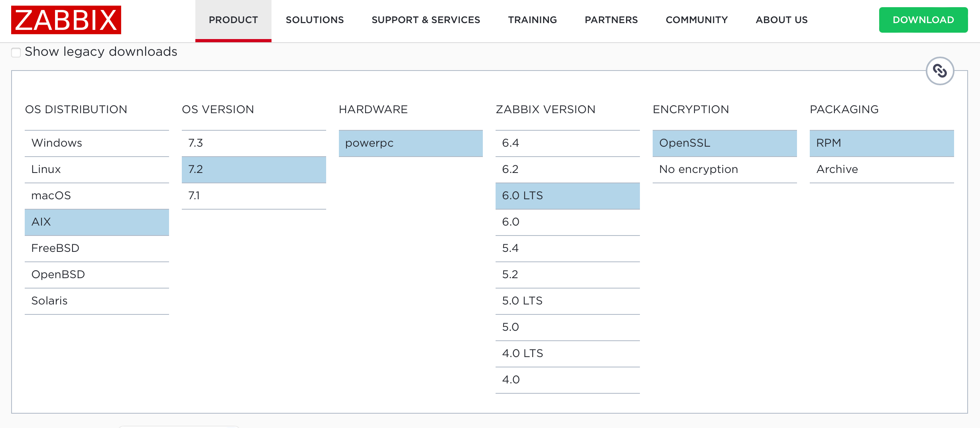Choose RPM packaging
This screenshot has width=980, height=428.
[x=882, y=143]
